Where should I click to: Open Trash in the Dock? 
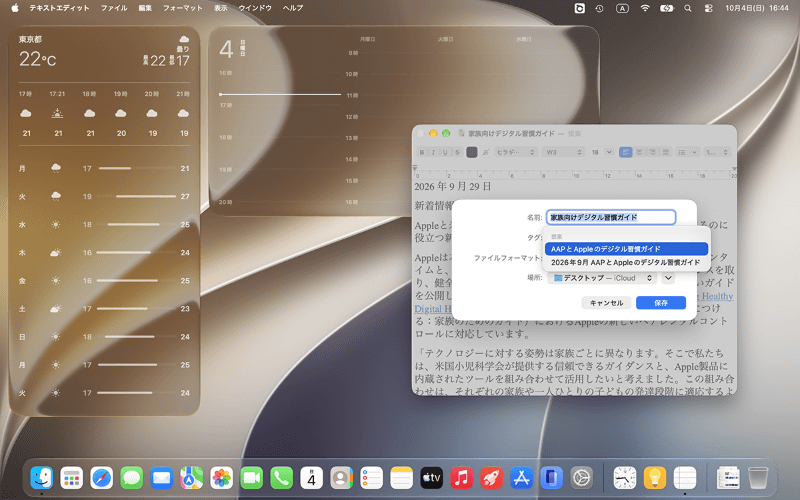pos(758,478)
